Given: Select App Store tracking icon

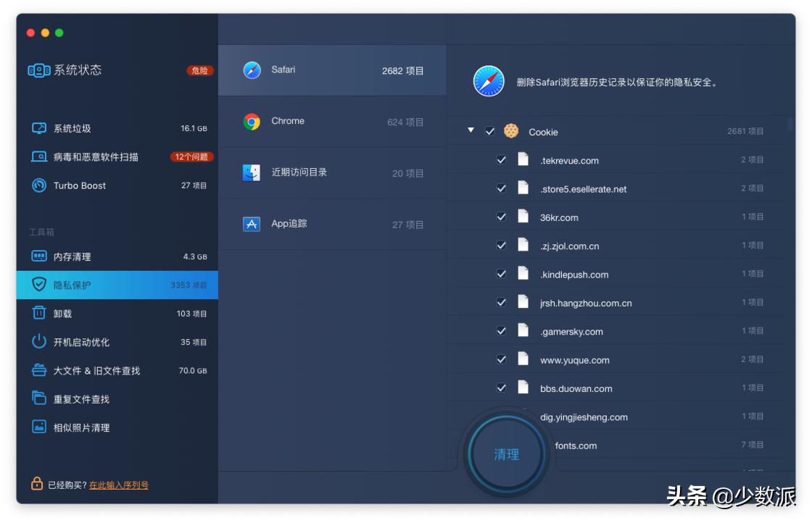Looking at the screenshot, I should tap(252, 224).
